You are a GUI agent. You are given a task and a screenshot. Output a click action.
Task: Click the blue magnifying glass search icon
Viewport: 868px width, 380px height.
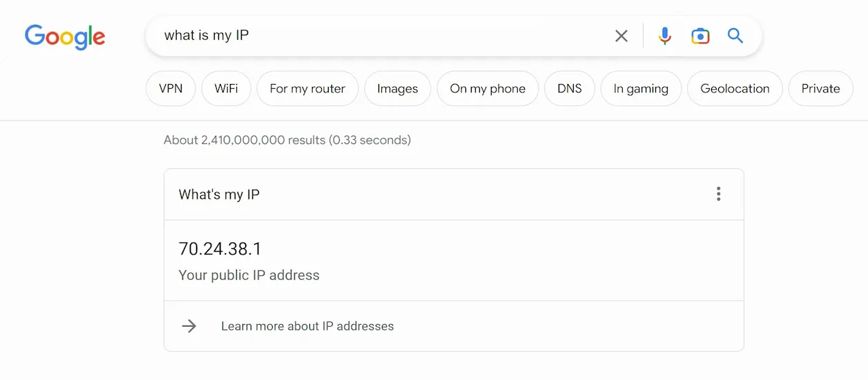[x=735, y=36]
